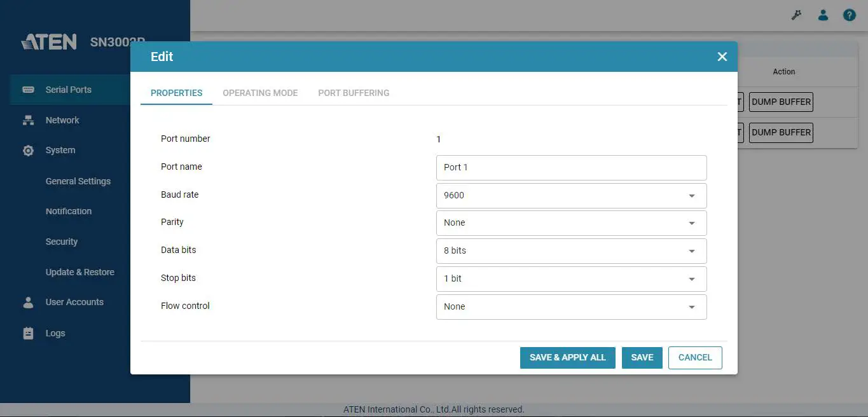The height and width of the screenshot is (417, 868).
Task: Switch to the Properties tab
Action: (177, 93)
